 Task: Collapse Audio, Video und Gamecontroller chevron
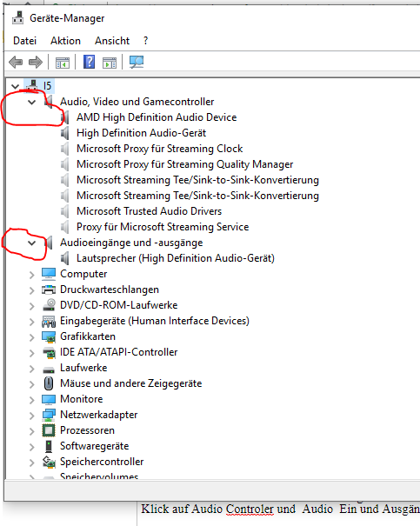[x=31, y=102]
